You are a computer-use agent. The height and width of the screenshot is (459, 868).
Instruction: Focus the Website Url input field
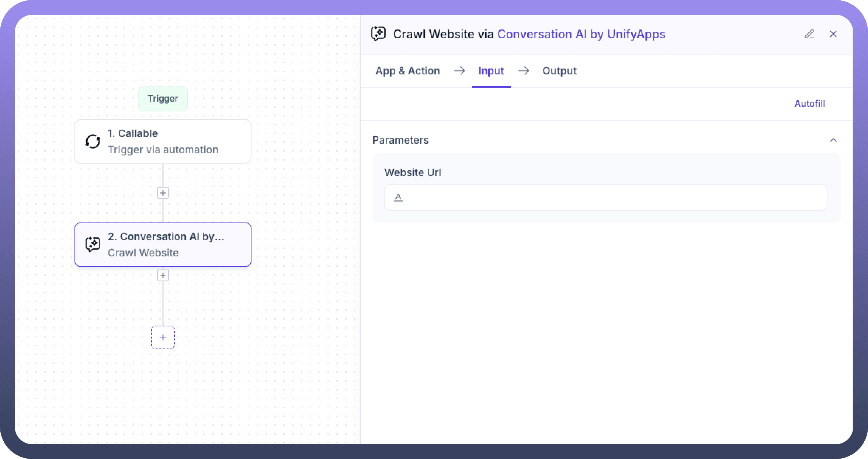coord(612,197)
